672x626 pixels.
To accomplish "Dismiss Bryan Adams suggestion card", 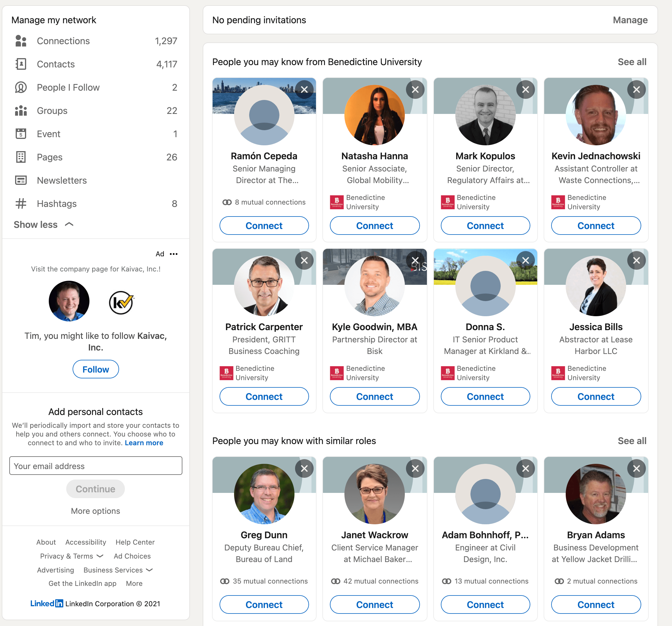I will 637,468.
